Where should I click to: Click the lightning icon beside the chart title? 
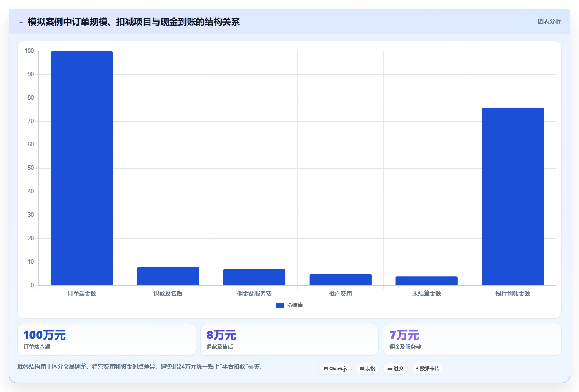[x=21, y=22]
